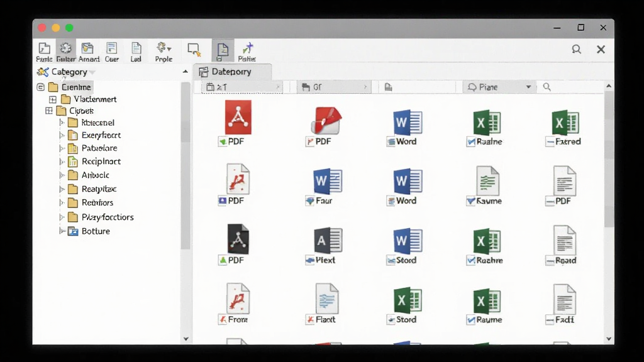Click the toolbar magnifier beside the X button
This screenshot has height=362, width=644.
[577, 50]
